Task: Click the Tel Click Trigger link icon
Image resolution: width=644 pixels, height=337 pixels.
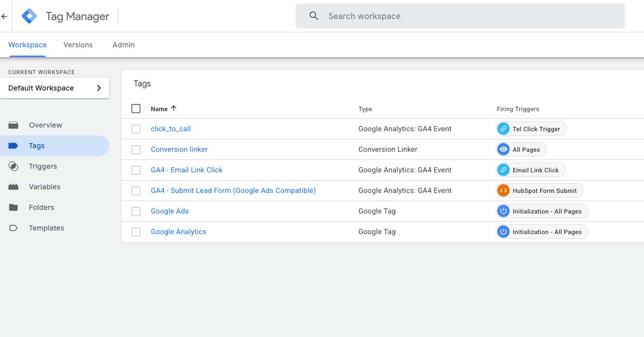Action: point(503,129)
